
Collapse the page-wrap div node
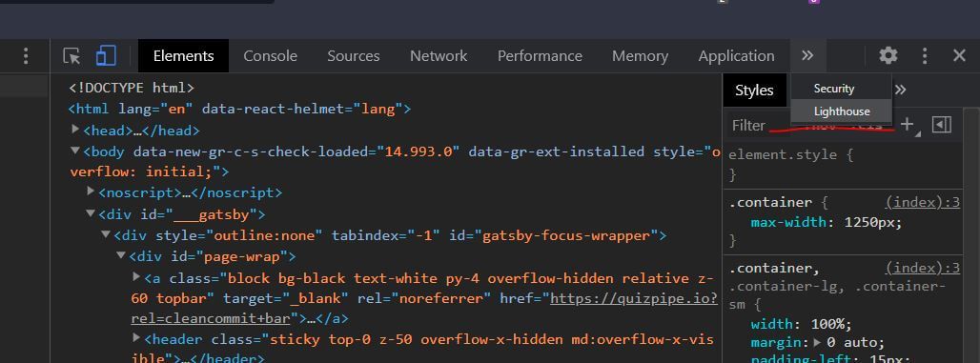[121, 256]
